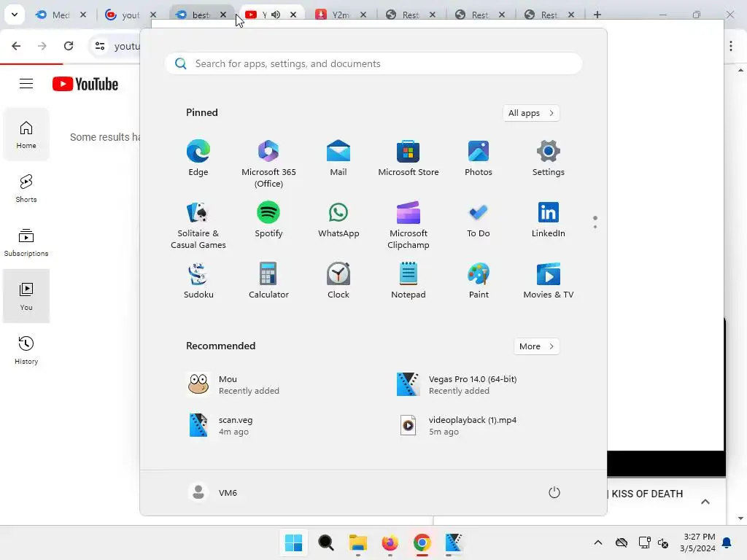Open YouTube Shorts in sidebar
The height and width of the screenshot is (560, 747).
[26, 189]
